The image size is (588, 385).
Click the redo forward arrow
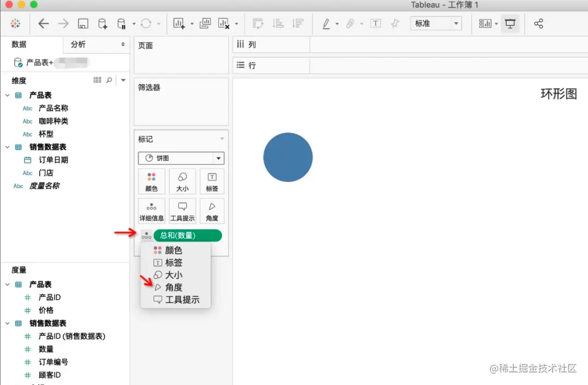click(x=63, y=23)
